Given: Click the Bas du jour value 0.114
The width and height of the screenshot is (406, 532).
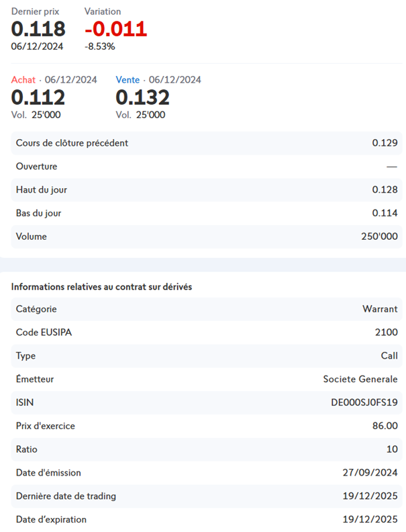Looking at the screenshot, I should coord(385,214).
